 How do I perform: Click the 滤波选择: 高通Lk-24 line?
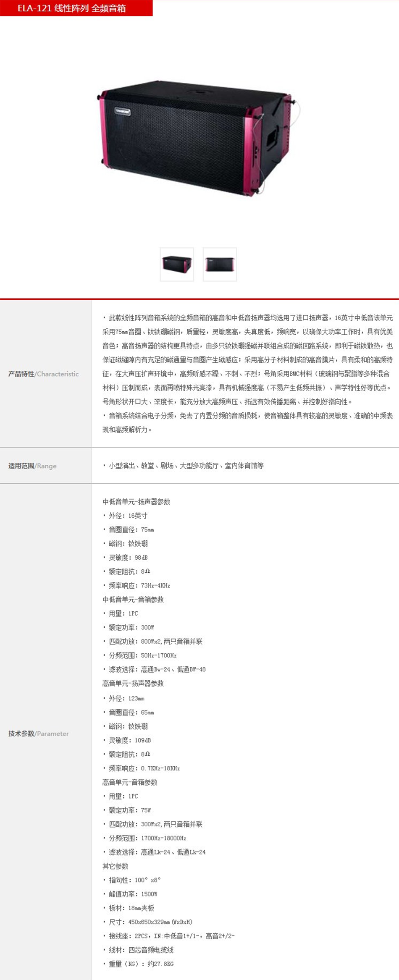154,852
